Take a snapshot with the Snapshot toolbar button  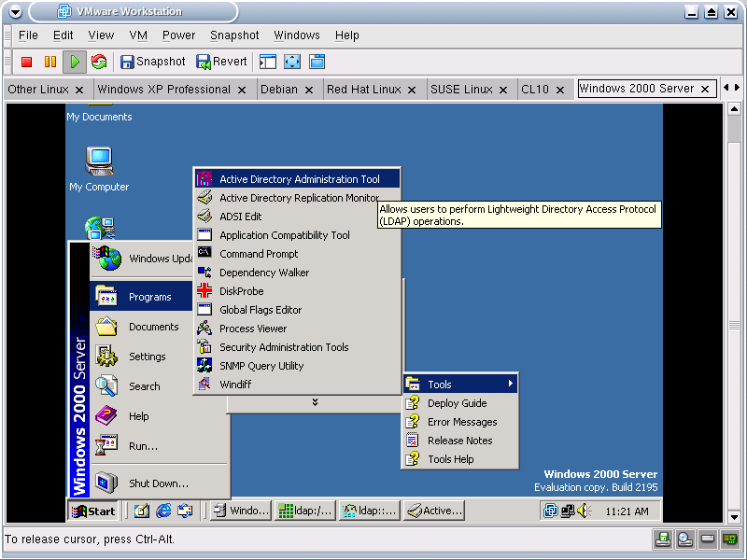click(x=152, y=62)
